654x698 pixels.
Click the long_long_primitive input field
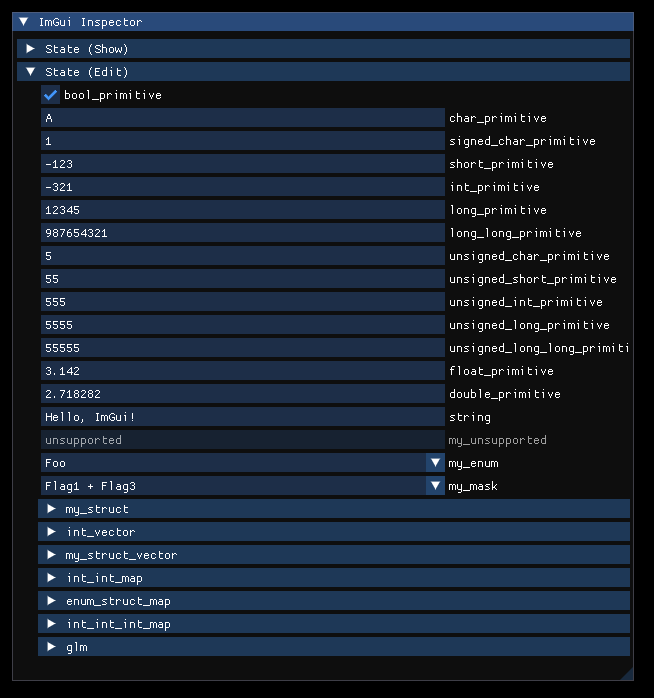[x=242, y=233]
